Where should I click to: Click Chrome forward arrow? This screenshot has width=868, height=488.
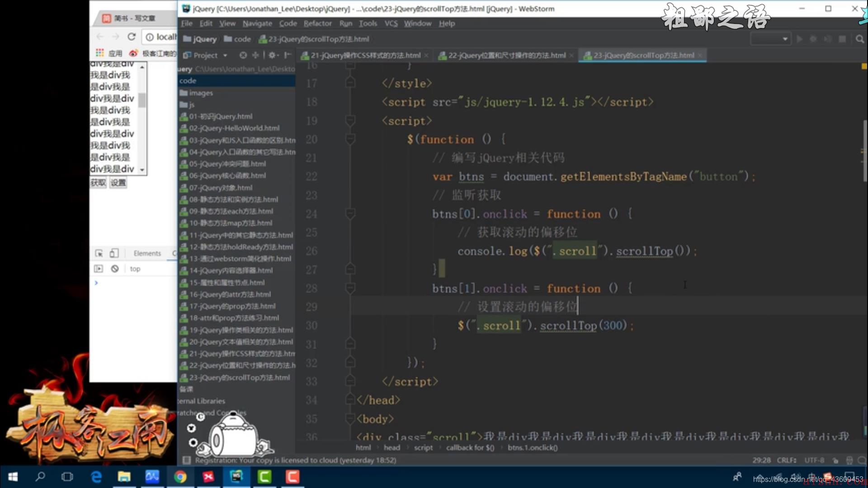tap(116, 37)
